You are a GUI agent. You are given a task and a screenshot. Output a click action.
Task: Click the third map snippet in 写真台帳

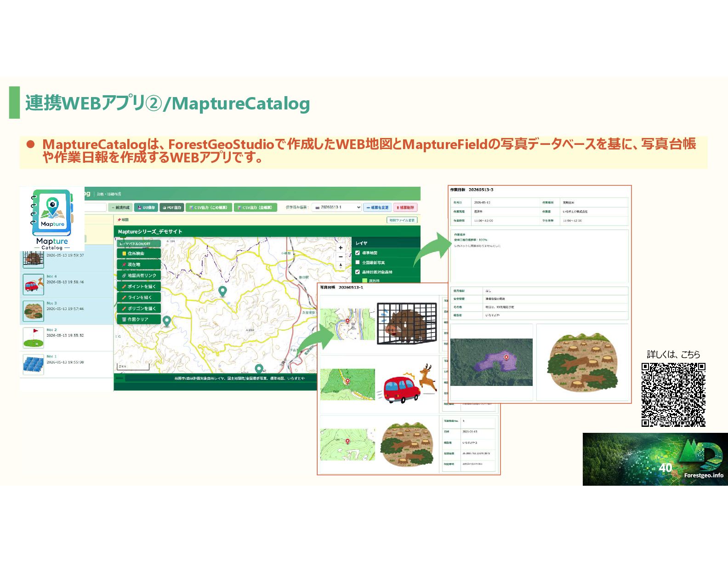tap(347, 445)
